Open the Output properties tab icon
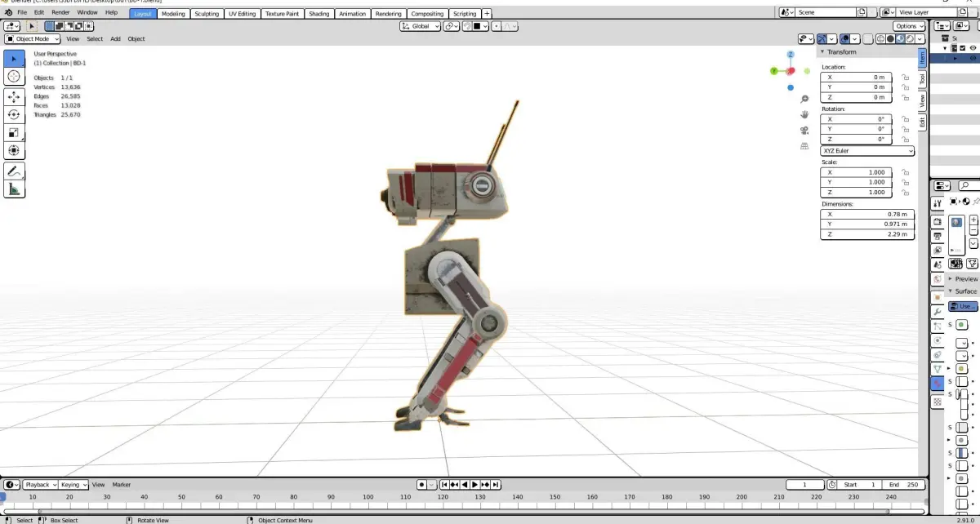The height and width of the screenshot is (524, 980). tap(938, 236)
